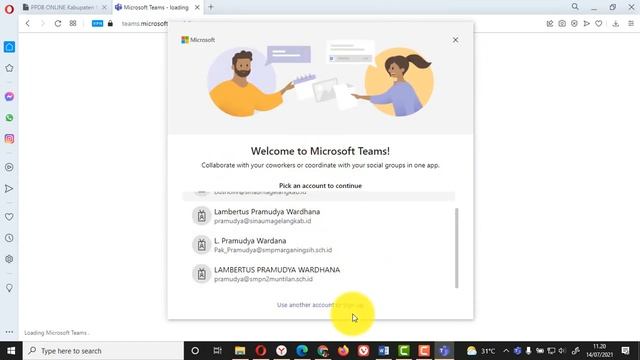
Task: Launch Firefox from taskbar
Action: (x=343, y=351)
